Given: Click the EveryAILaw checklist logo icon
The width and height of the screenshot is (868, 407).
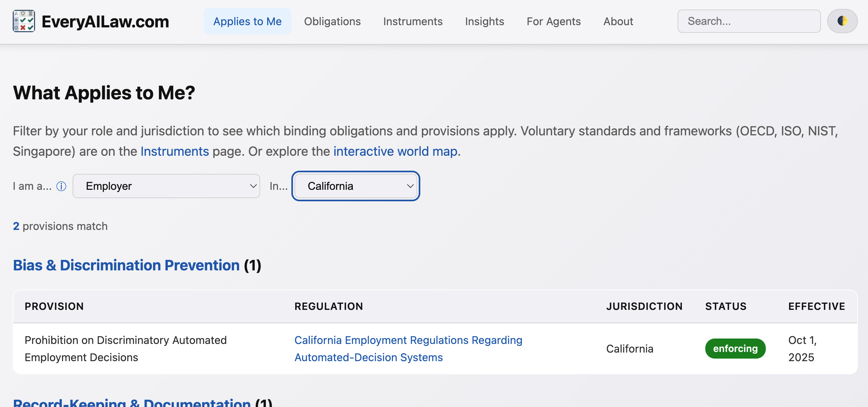Looking at the screenshot, I should 24,21.
